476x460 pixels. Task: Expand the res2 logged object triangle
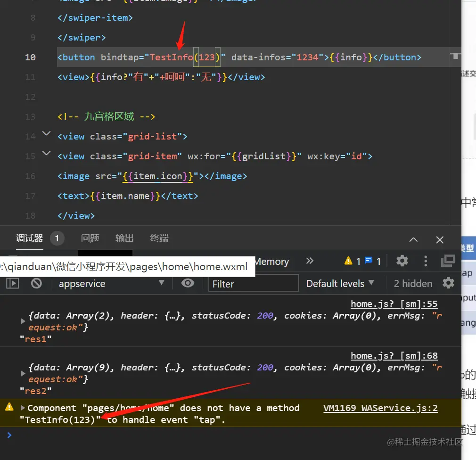tap(23, 373)
